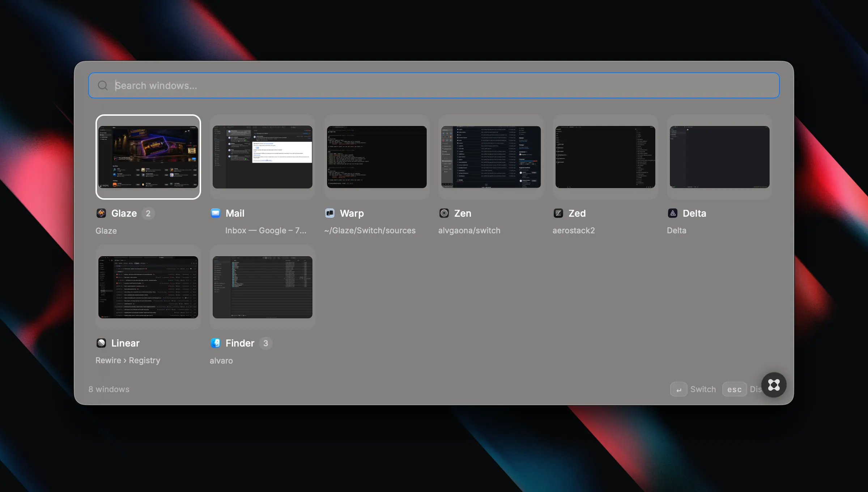
Task: Click the Finder app icon
Action: 216,343
